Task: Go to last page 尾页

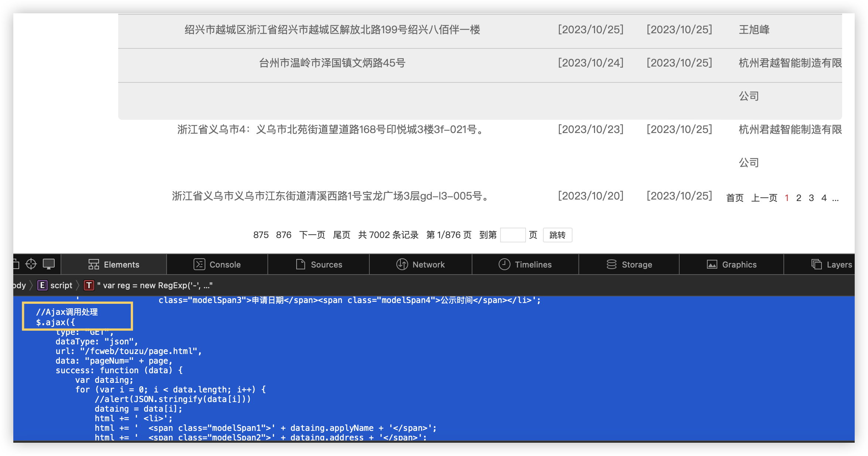Action: pyautogui.click(x=342, y=235)
